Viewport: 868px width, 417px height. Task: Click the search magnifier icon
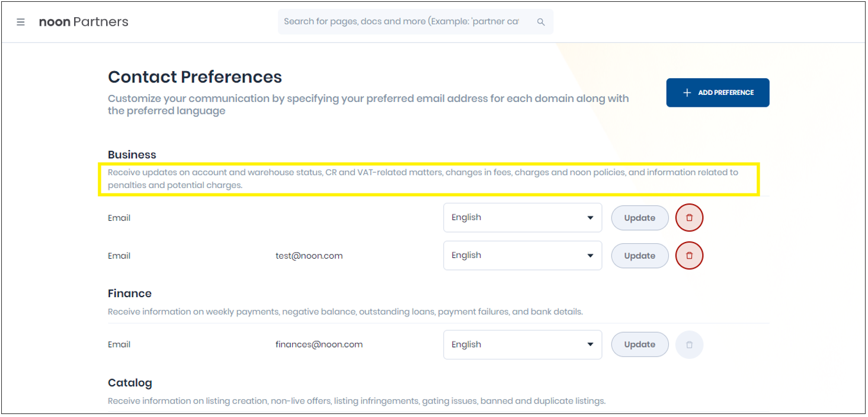point(540,22)
